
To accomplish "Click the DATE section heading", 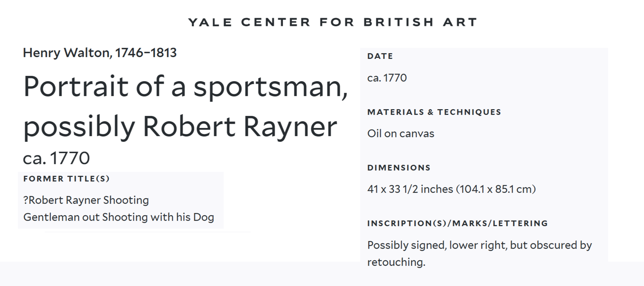I will [380, 56].
